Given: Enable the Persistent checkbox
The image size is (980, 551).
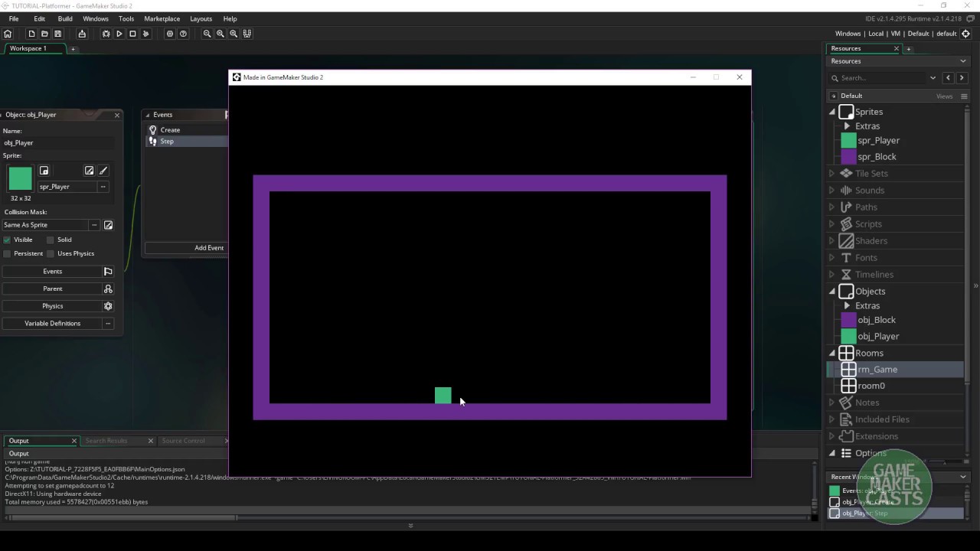Looking at the screenshot, I should [7, 253].
